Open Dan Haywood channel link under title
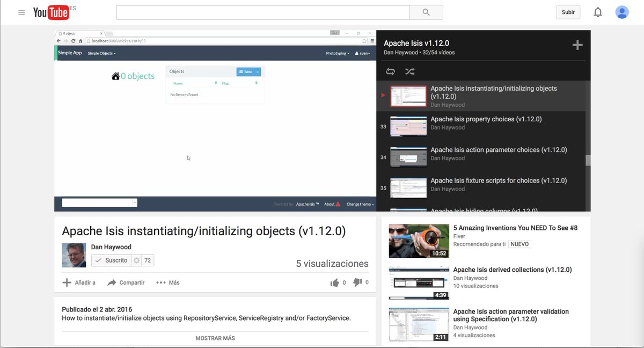Screen dimensions: 644x348 [111, 247]
